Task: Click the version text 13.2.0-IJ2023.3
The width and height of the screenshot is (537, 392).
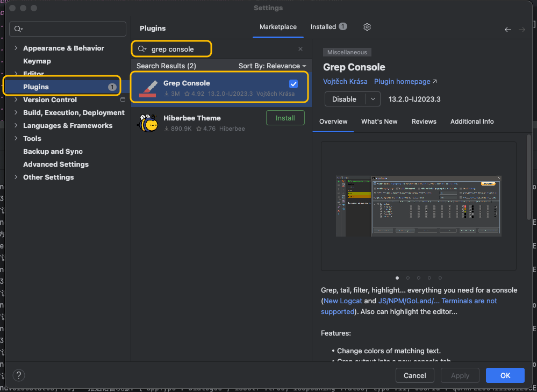Action: (414, 99)
